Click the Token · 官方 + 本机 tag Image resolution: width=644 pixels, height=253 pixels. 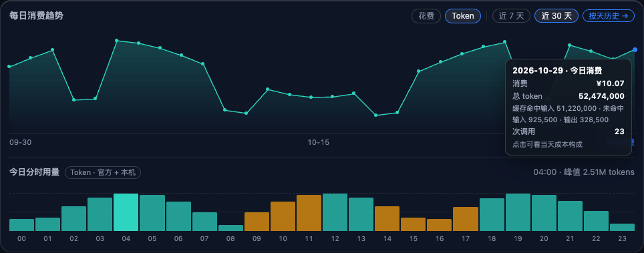tap(103, 172)
